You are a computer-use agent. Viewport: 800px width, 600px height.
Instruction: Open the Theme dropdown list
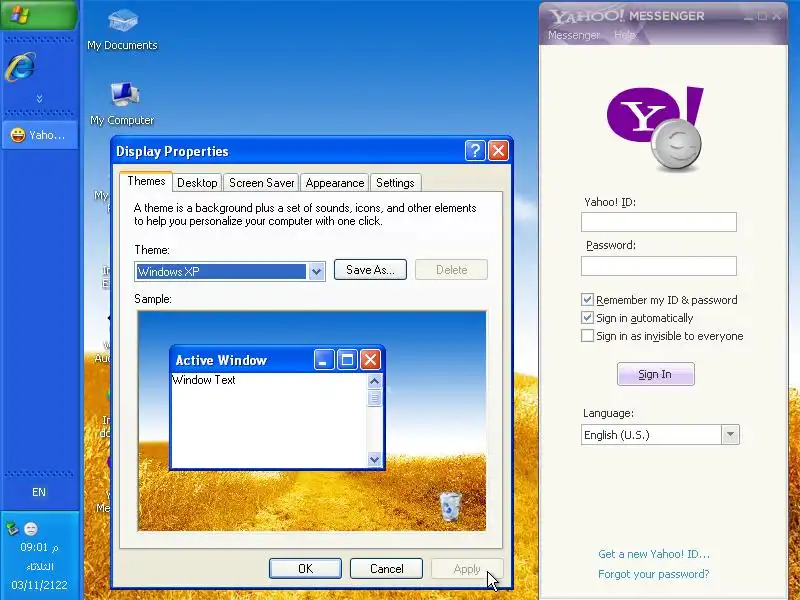coord(316,271)
